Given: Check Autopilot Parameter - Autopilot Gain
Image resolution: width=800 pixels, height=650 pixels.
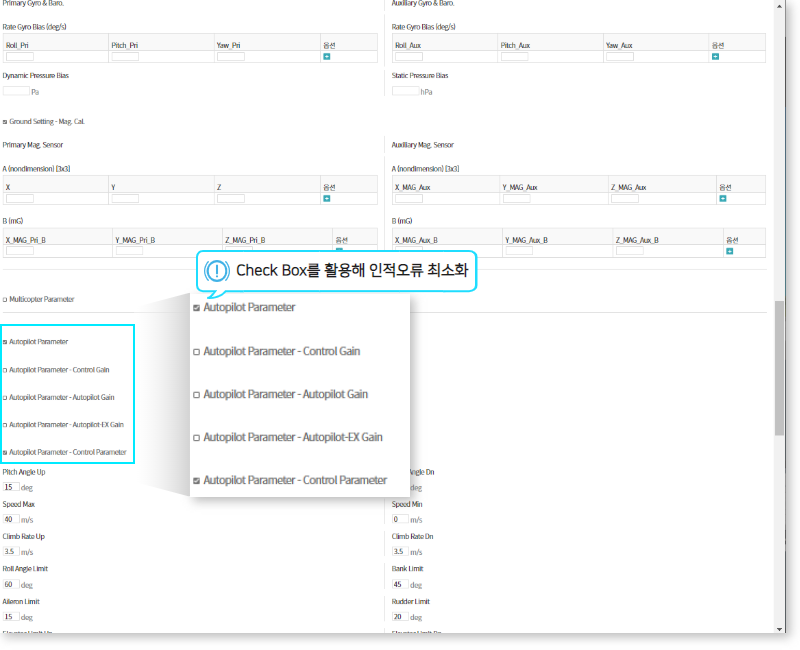Looking at the screenshot, I should point(5,397).
